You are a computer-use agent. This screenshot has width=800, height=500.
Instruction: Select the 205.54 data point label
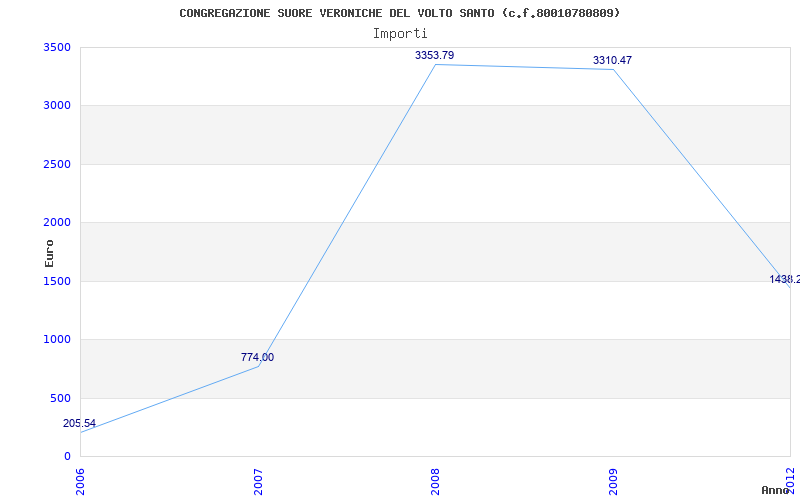tap(79, 423)
